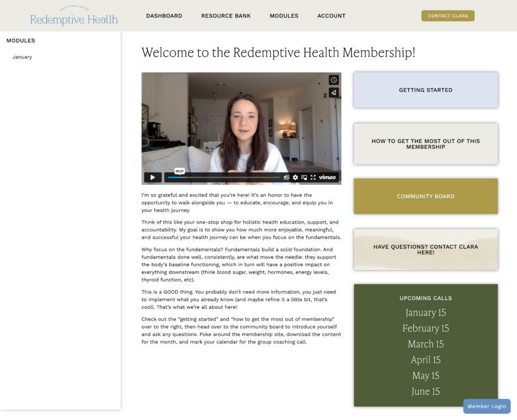Enter fullscreen on the Vimeo player

(x=313, y=177)
